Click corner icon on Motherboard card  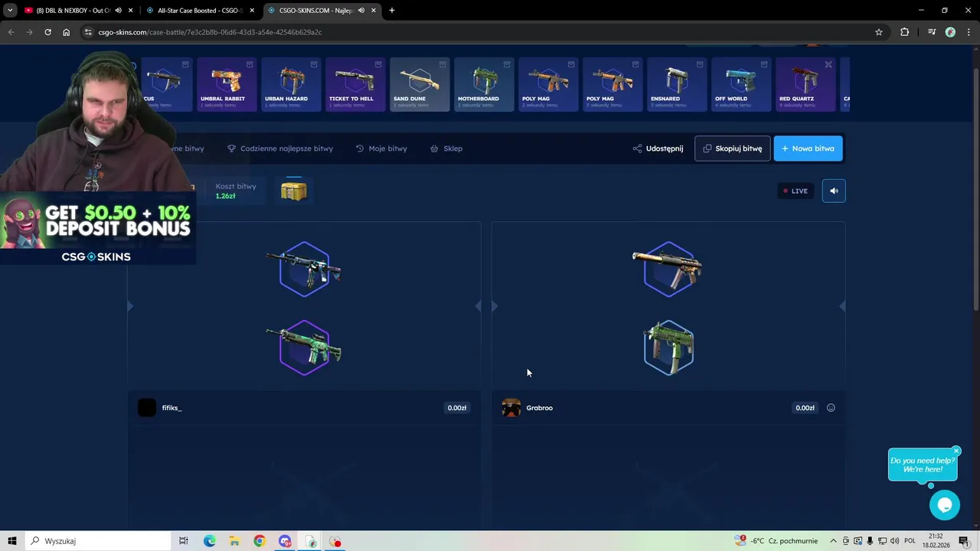507,64
